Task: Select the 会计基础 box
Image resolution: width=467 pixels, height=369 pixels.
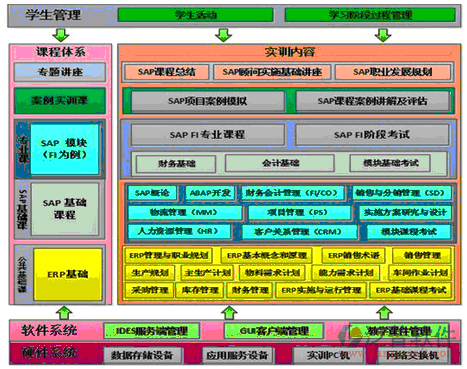Action: [280, 163]
